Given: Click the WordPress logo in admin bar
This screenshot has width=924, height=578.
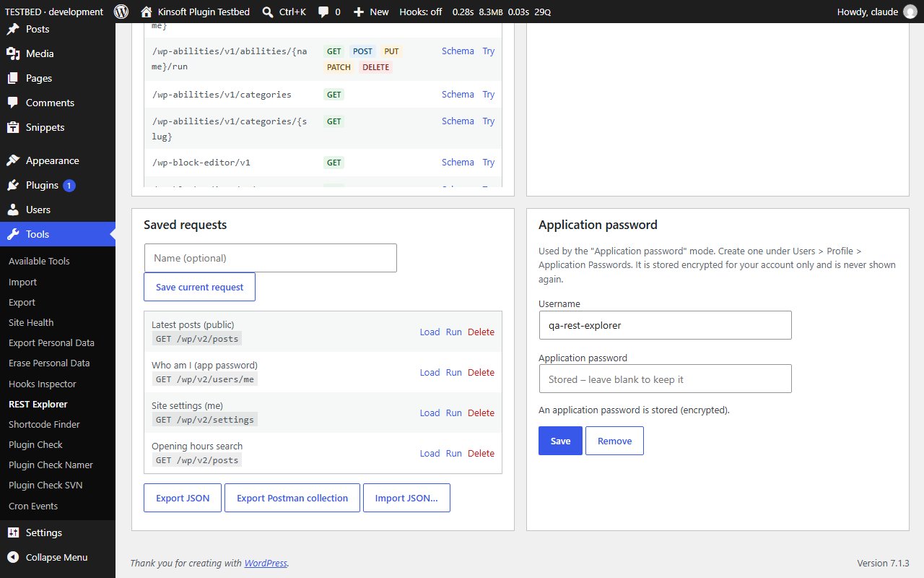Looking at the screenshot, I should click(121, 12).
